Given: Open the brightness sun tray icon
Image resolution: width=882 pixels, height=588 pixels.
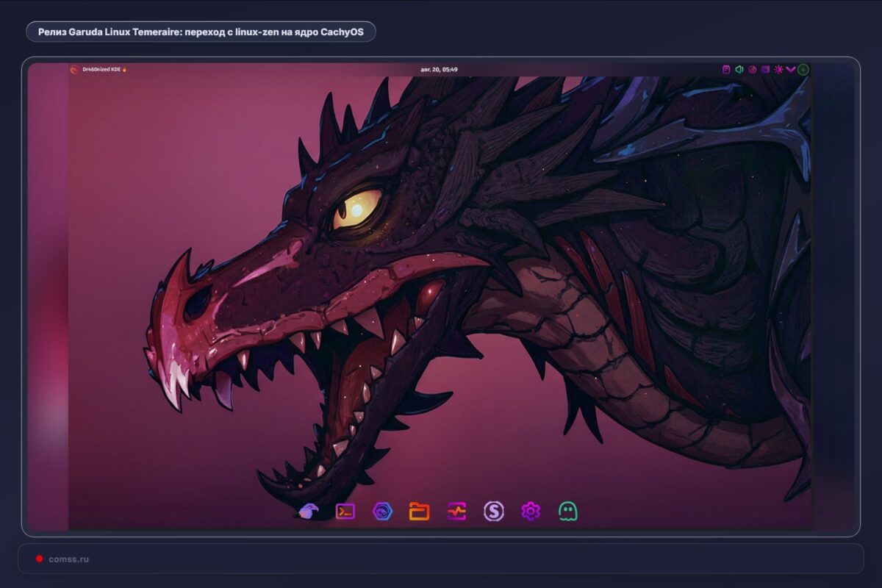Looking at the screenshot, I should 778,69.
